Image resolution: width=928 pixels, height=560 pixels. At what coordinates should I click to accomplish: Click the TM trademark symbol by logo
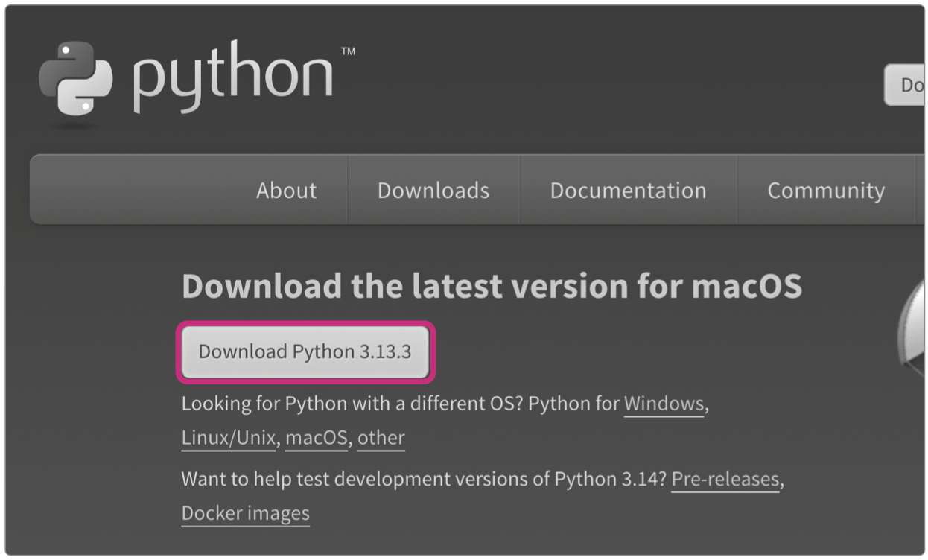(348, 52)
